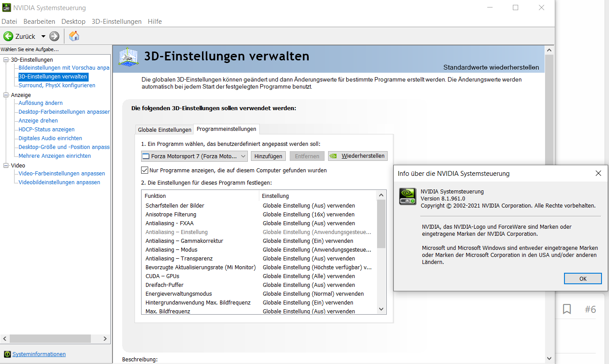Select Hintergrundanwendung Max. Bildfrequenz row
The height and width of the screenshot is (364, 609).
coord(259,303)
